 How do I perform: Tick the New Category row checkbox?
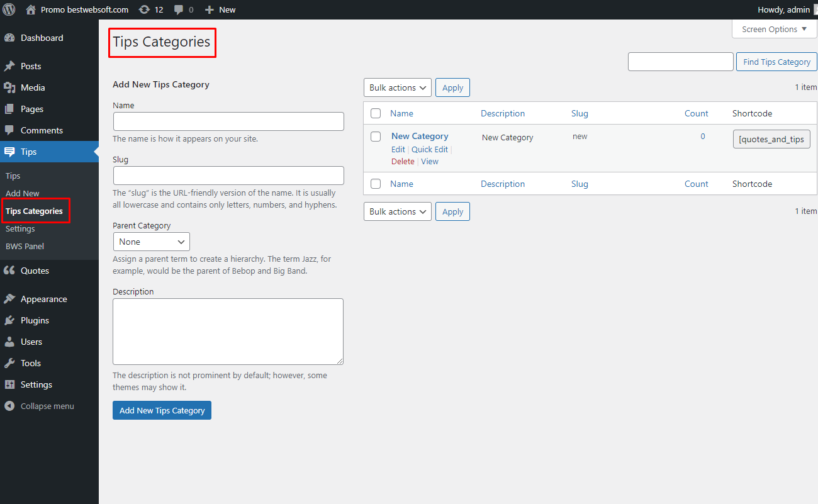pos(376,136)
